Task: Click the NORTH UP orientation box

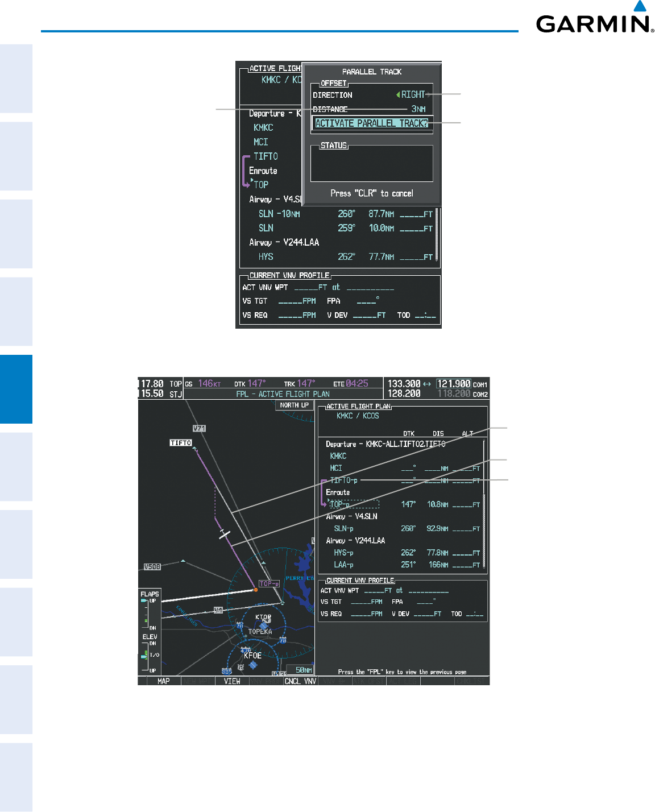Action: [x=294, y=405]
